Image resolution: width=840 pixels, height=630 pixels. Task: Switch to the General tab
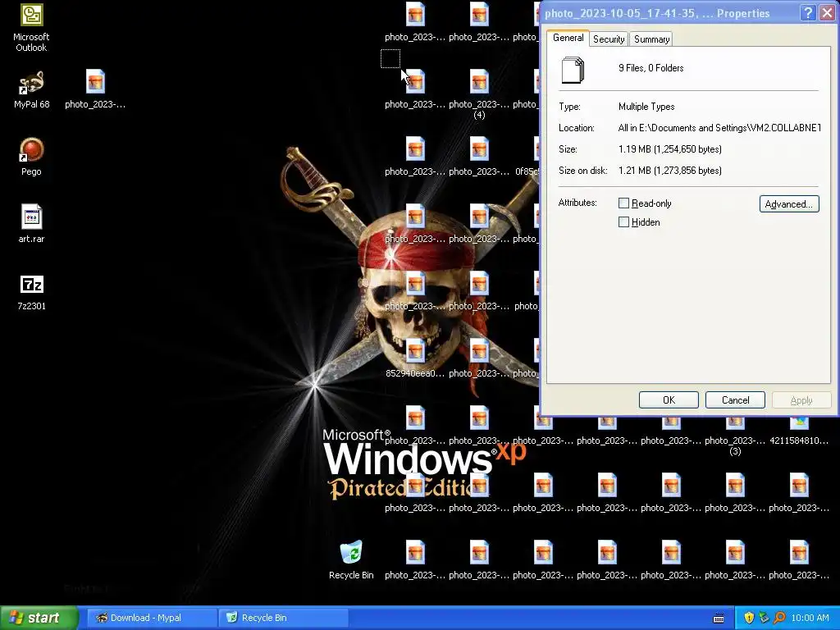click(x=568, y=38)
